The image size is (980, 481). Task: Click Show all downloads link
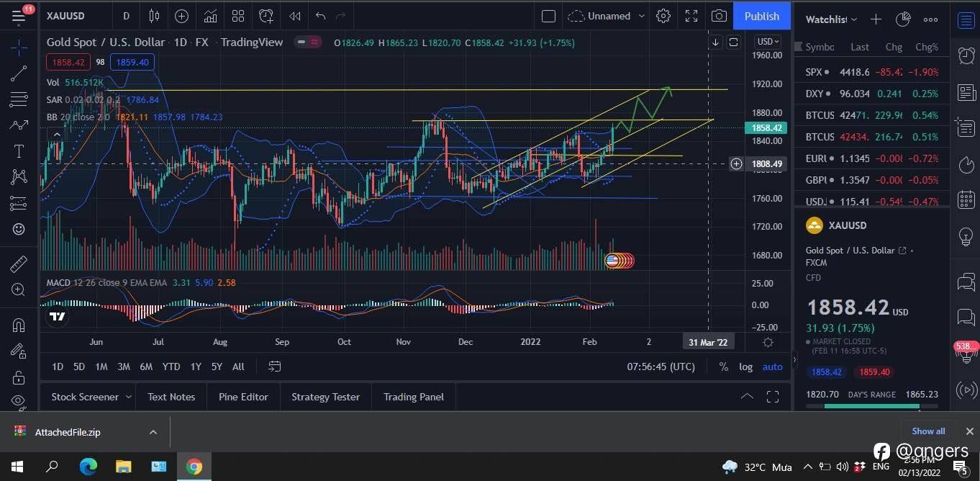coord(928,431)
